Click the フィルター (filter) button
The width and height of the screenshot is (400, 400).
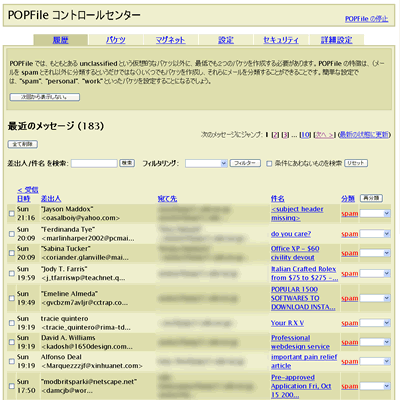[245, 163]
